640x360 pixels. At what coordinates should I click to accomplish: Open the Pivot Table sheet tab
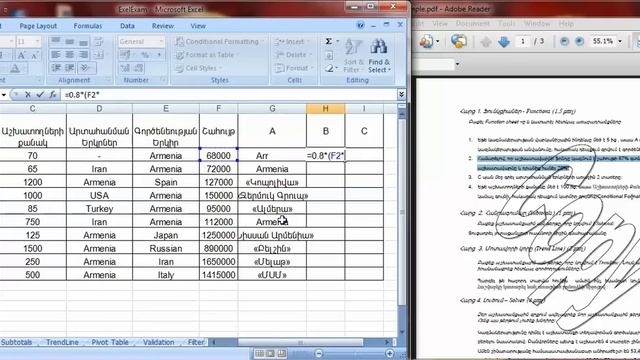[110, 342]
